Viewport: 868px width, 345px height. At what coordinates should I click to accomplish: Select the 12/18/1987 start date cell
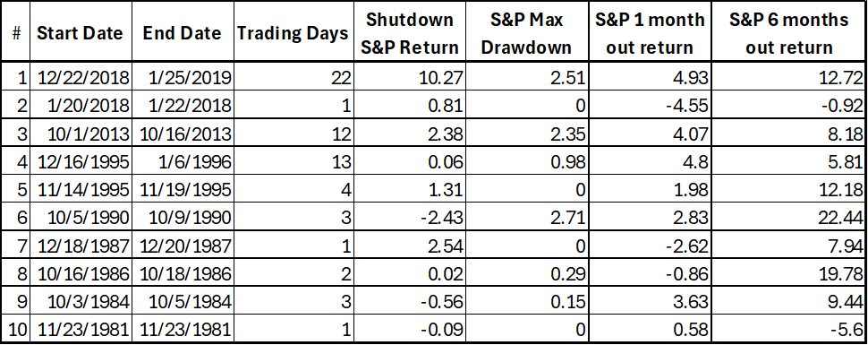[81, 246]
